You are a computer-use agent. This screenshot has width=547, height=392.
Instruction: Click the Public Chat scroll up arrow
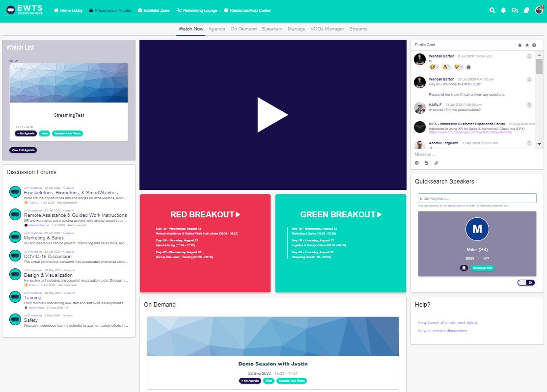[539, 55]
